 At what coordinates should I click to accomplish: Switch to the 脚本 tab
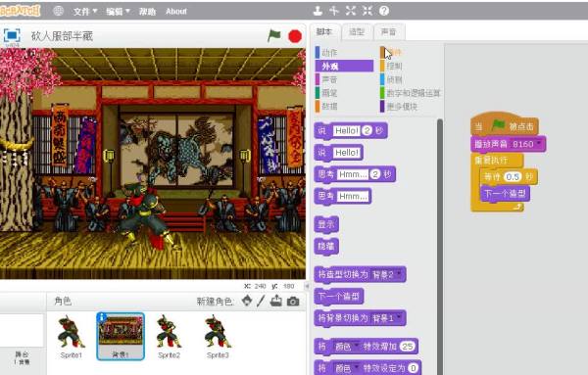pos(324,32)
